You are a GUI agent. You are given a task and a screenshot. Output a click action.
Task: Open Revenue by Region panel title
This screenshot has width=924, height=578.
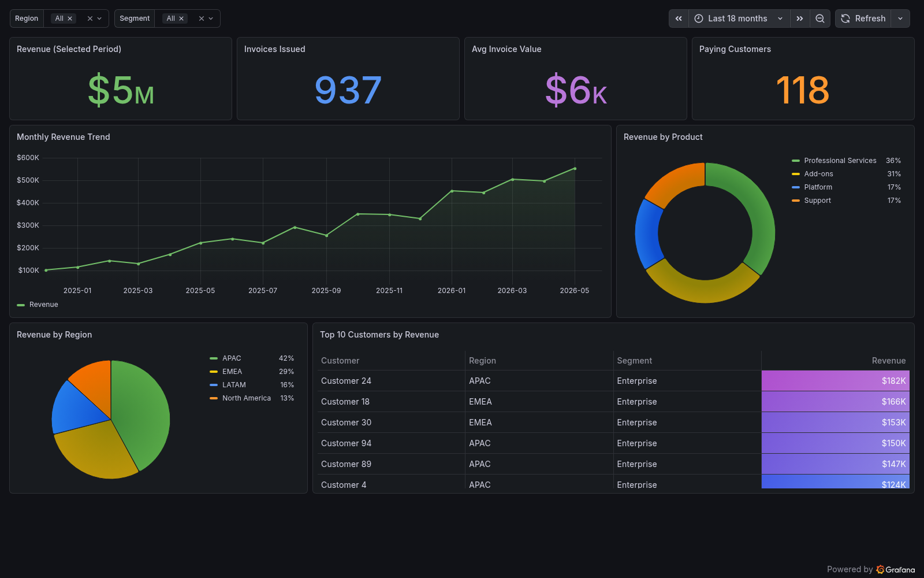tap(54, 335)
